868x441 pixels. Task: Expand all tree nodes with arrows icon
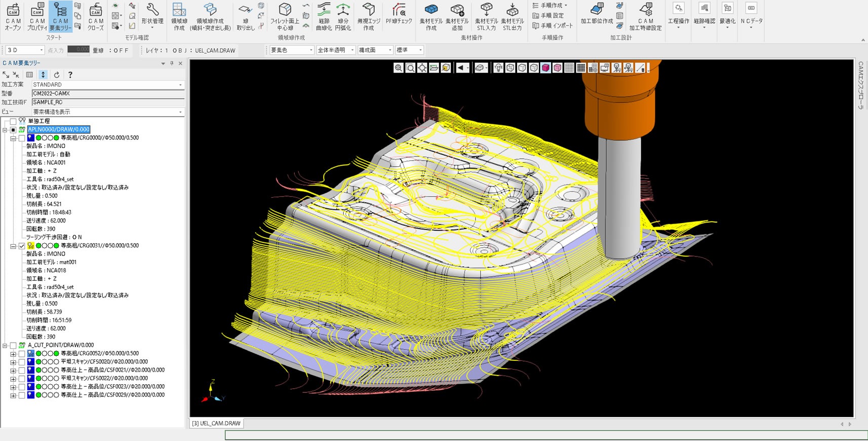[x=6, y=75]
